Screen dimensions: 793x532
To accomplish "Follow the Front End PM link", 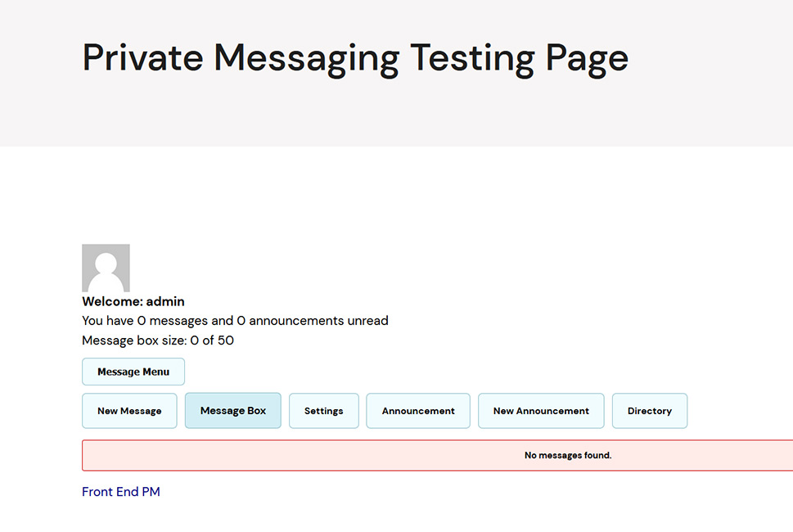I will 121,492.
